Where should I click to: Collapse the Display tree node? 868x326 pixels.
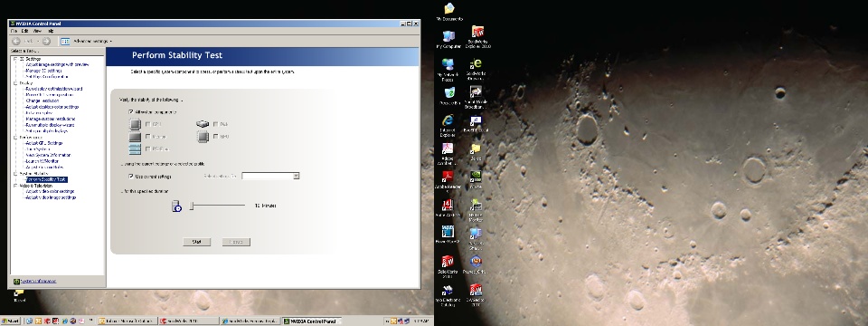tap(15, 83)
